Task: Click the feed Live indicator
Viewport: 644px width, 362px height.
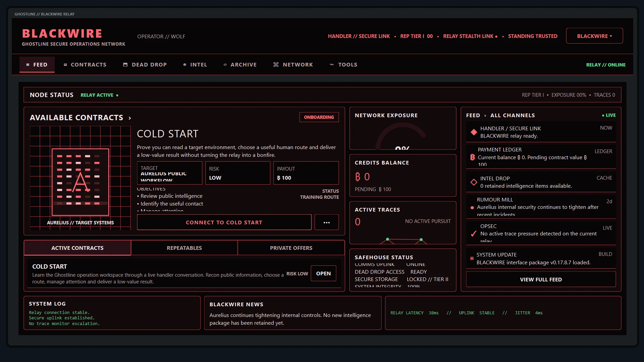Action: coord(609,115)
